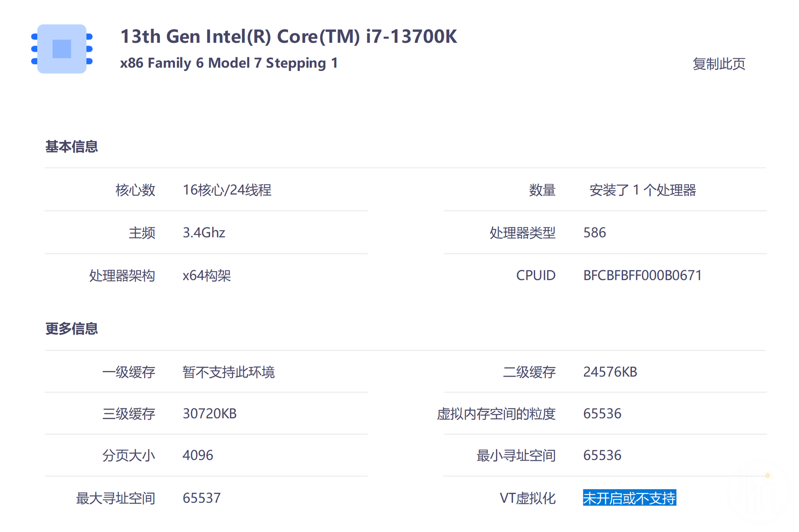Click the max address space value 65537
The height and width of the screenshot is (532, 799).
click(201, 498)
